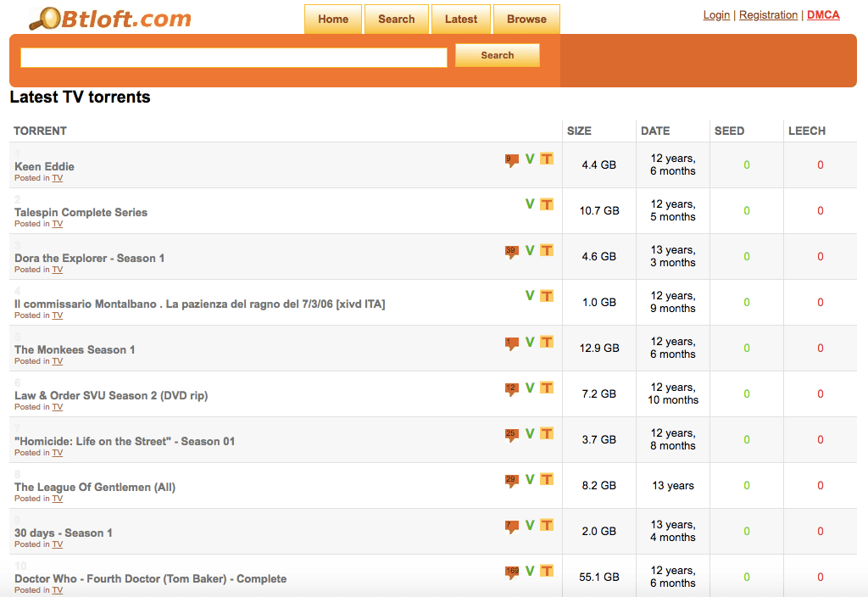Open 25 comments bubble for Homicide: Life on the Street
This screenshot has height=597, width=868.
[x=511, y=435]
